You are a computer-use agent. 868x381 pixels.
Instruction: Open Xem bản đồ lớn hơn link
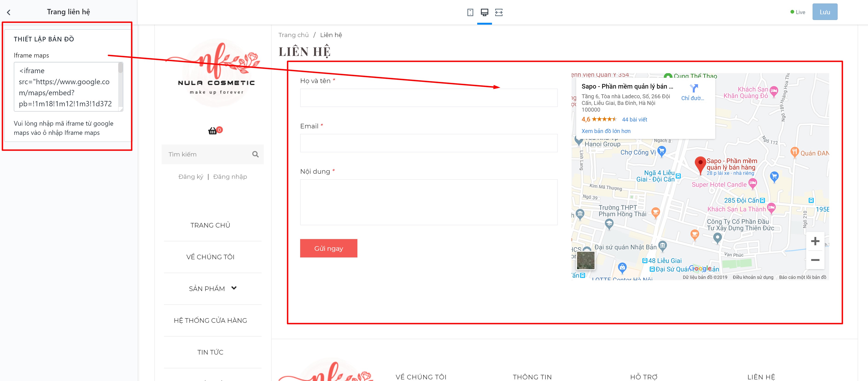[606, 131]
